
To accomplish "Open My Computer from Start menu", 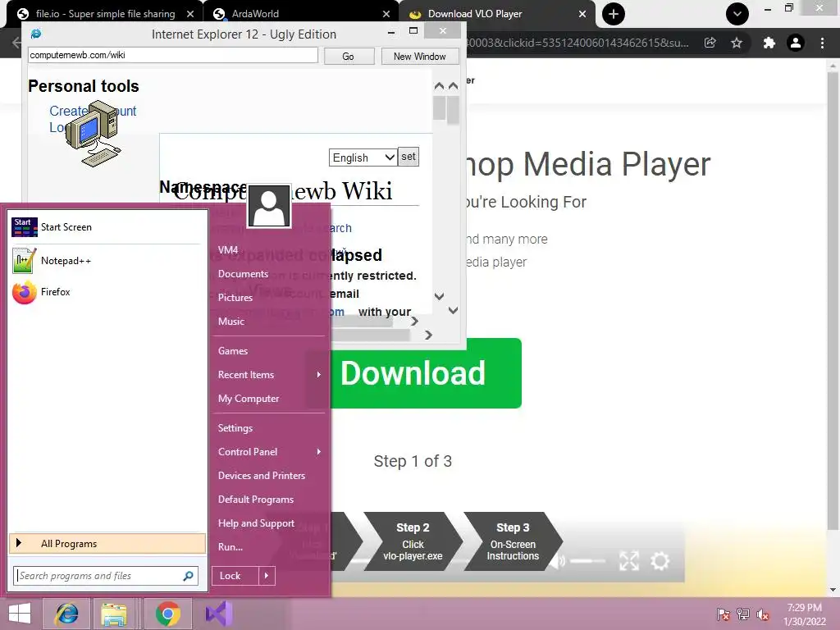I will [x=248, y=399].
